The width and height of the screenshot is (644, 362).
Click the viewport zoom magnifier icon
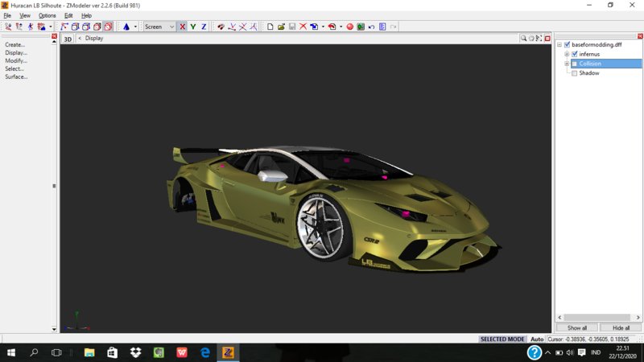[x=523, y=38]
